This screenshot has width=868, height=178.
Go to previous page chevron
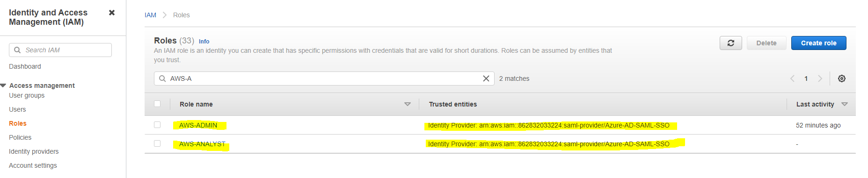click(x=792, y=78)
